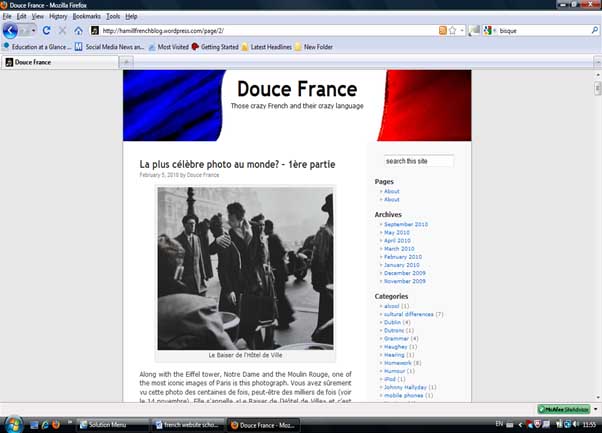Open the September 2010 archive
The image size is (602, 433).
406,224
